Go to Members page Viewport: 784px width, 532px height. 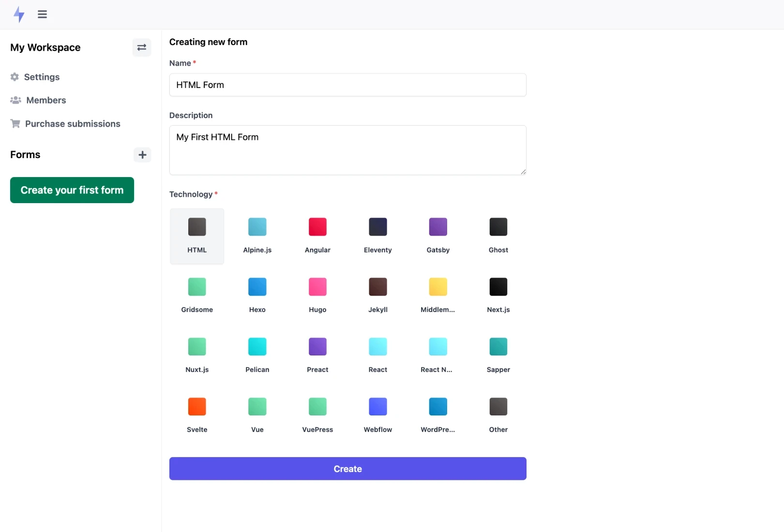38,100
